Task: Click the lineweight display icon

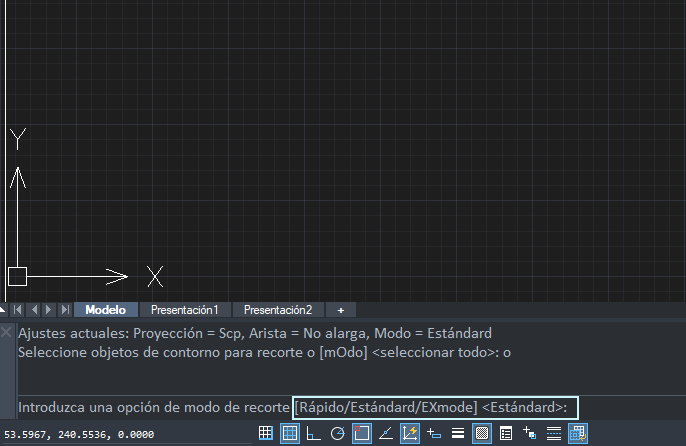Action: [x=457, y=433]
